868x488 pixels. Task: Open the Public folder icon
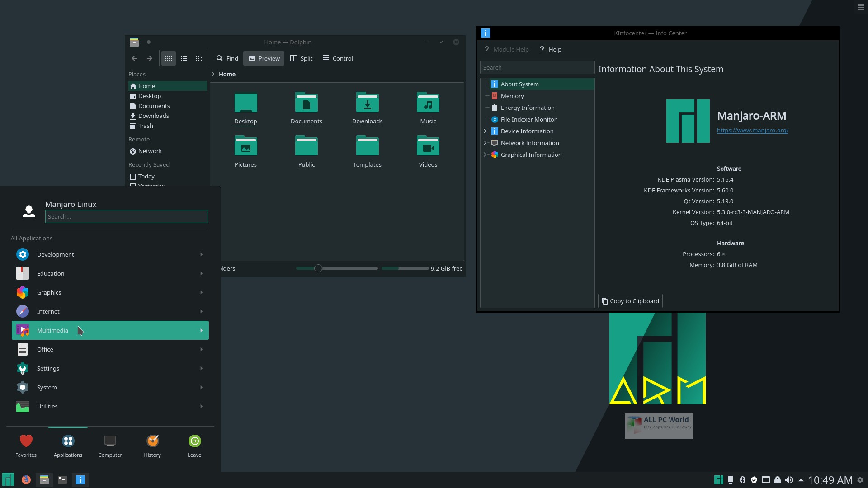pos(306,152)
